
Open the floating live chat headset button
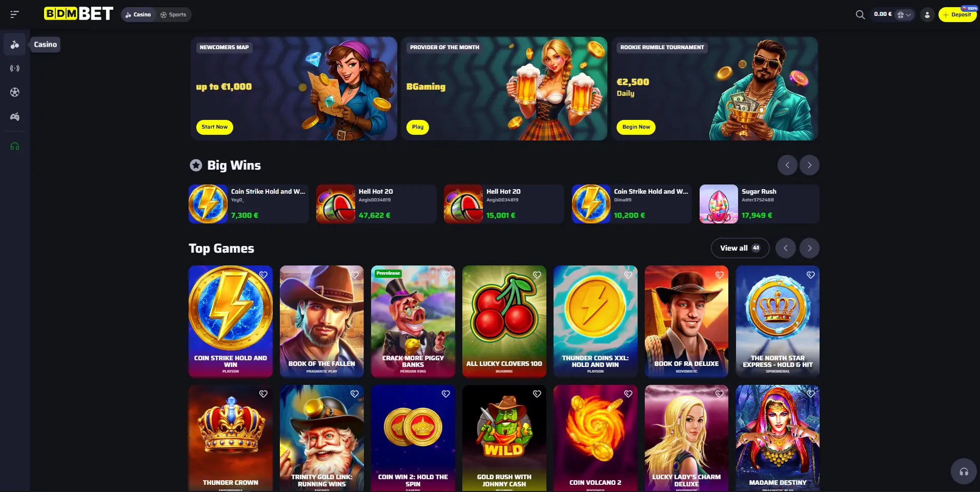tap(964, 471)
